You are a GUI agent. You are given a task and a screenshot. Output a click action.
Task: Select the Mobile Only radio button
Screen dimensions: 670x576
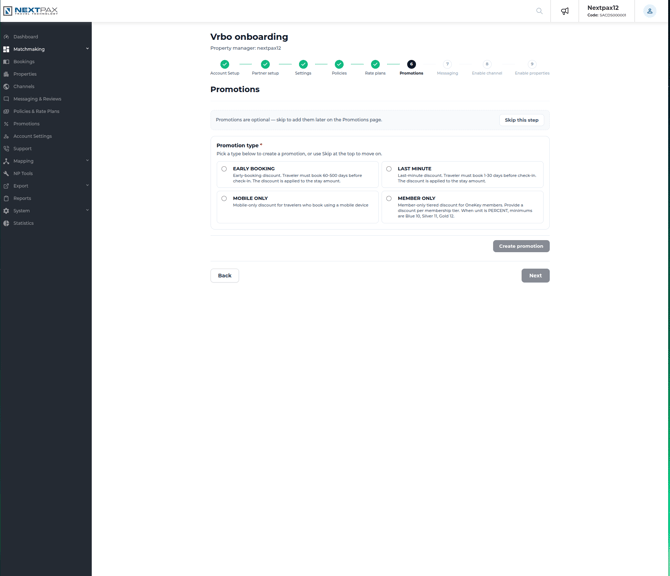click(224, 198)
